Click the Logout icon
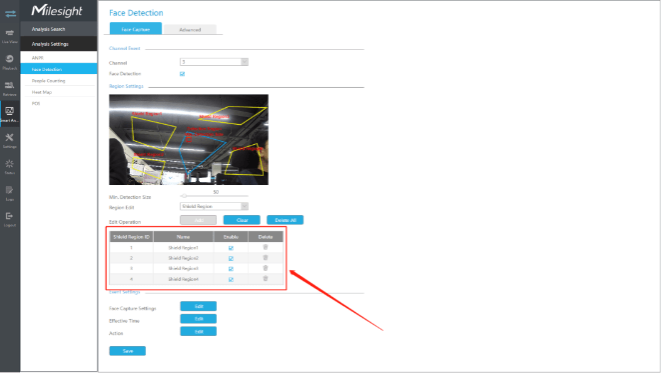Image resolution: width=661 pixels, height=373 pixels. click(10, 219)
